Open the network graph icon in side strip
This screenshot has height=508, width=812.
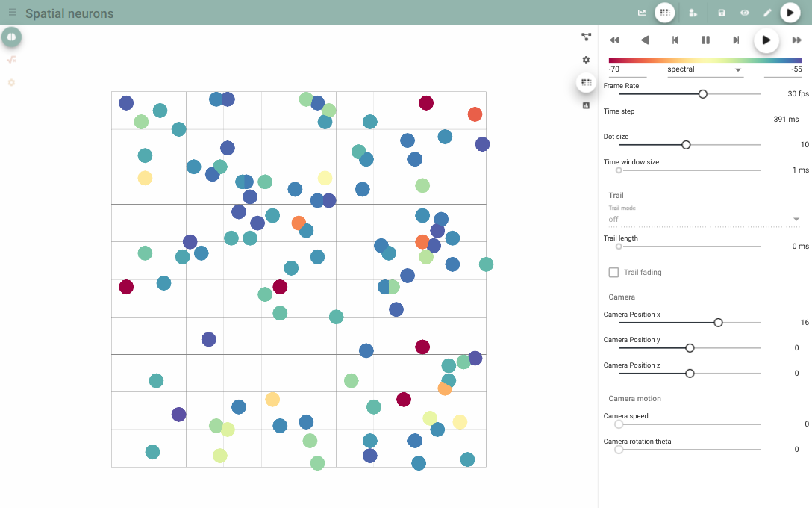(586, 37)
